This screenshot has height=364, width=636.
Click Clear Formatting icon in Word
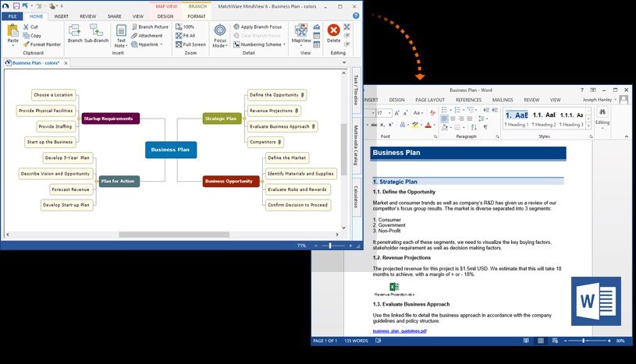point(433,112)
